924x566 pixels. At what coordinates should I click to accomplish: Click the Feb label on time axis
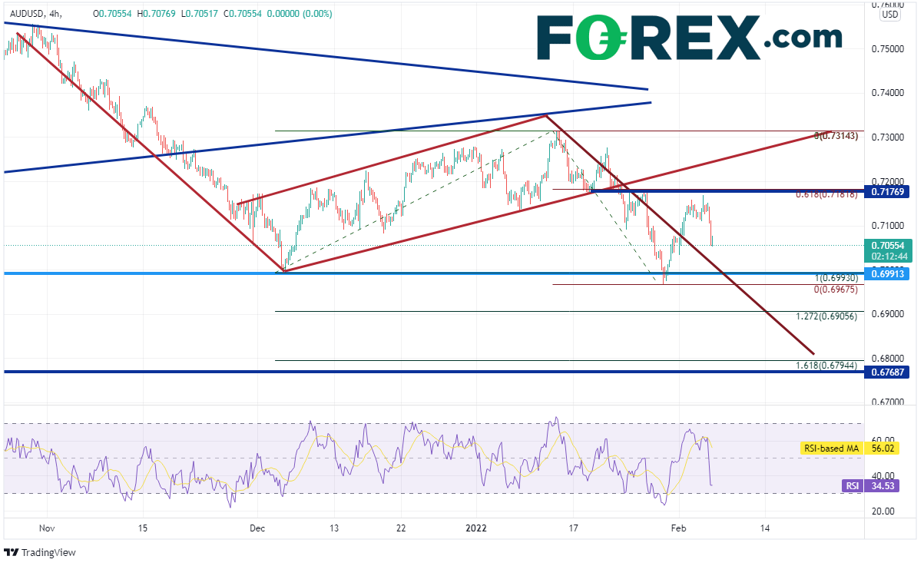pyautogui.click(x=677, y=528)
